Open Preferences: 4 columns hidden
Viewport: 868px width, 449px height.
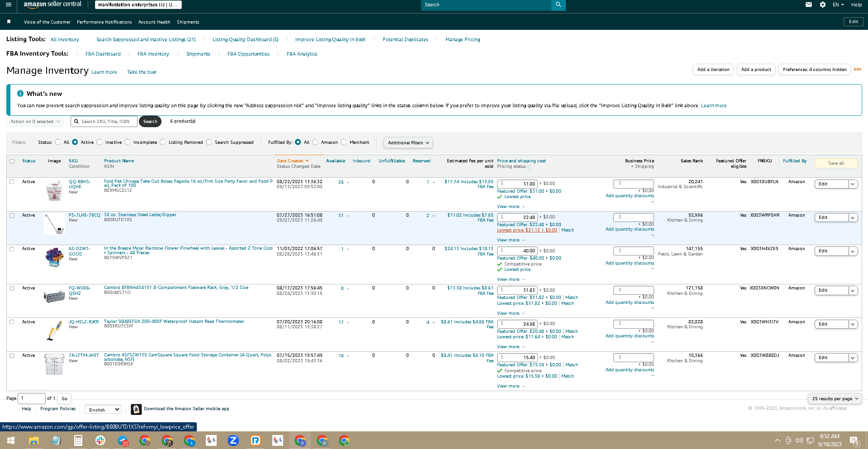point(815,70)
